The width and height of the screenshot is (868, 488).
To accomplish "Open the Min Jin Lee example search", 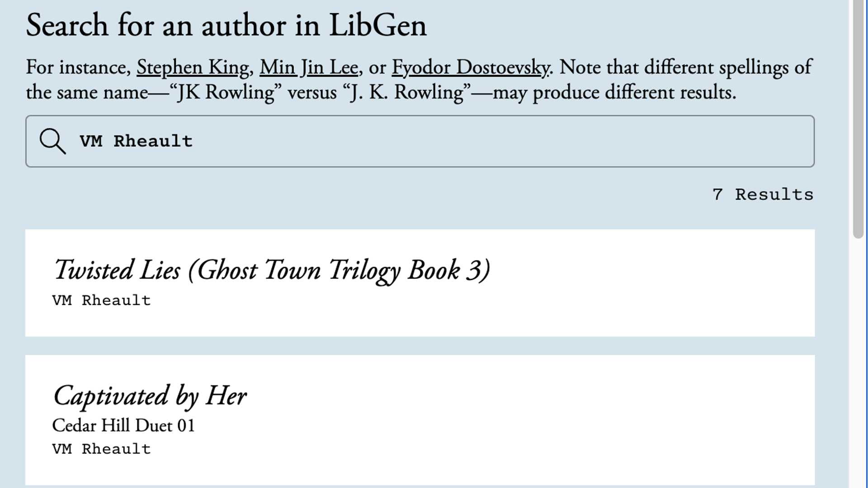I will pyautogui.click(x=309, y=67).
